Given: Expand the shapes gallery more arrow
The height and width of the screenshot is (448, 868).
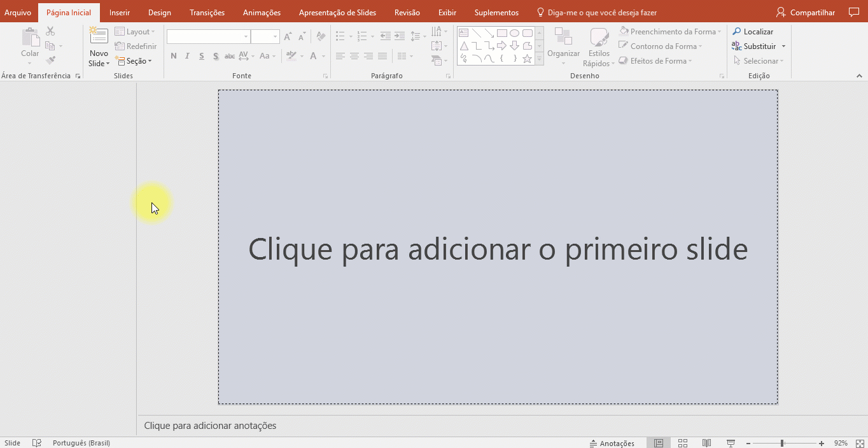Looking at the screenshot, I should (540, 59).
